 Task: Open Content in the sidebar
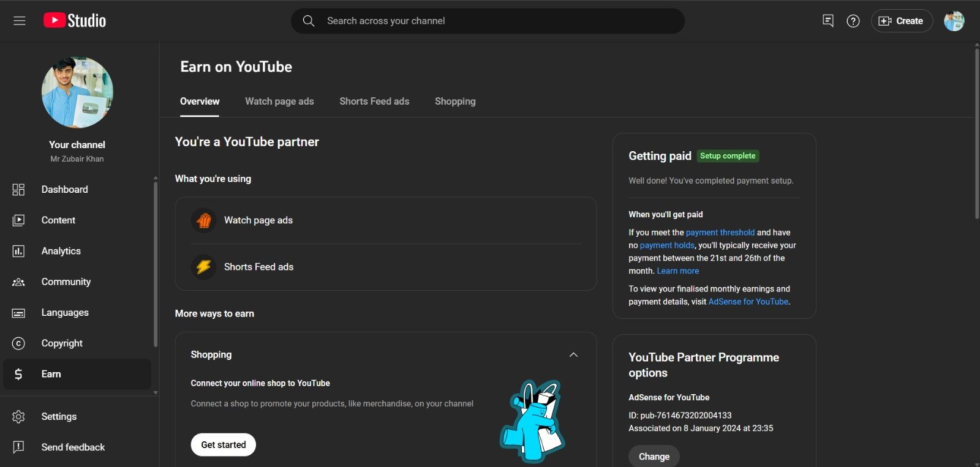pos(77,220)
